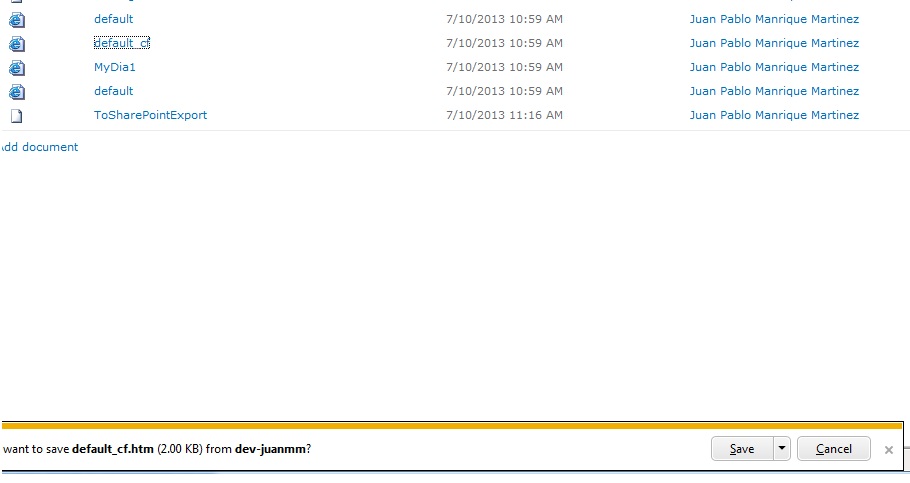910x483 pixels.
Task: Cancel the default_cf.htm download
Action: tap(833, 449)
